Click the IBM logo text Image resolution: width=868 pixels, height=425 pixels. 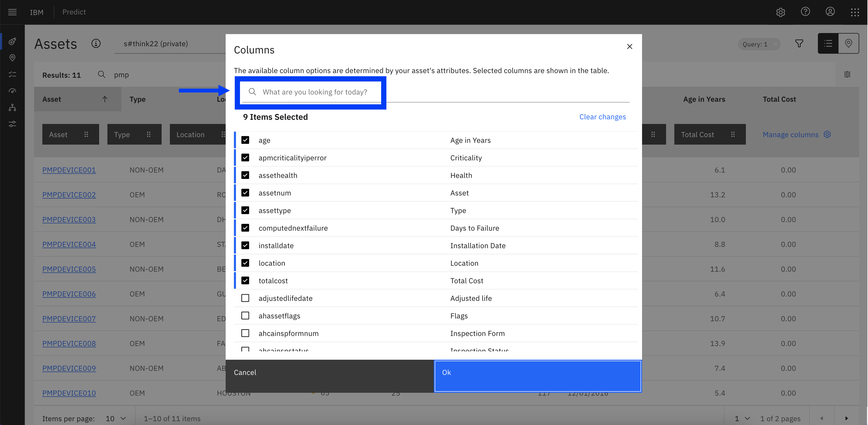[37, 12]
